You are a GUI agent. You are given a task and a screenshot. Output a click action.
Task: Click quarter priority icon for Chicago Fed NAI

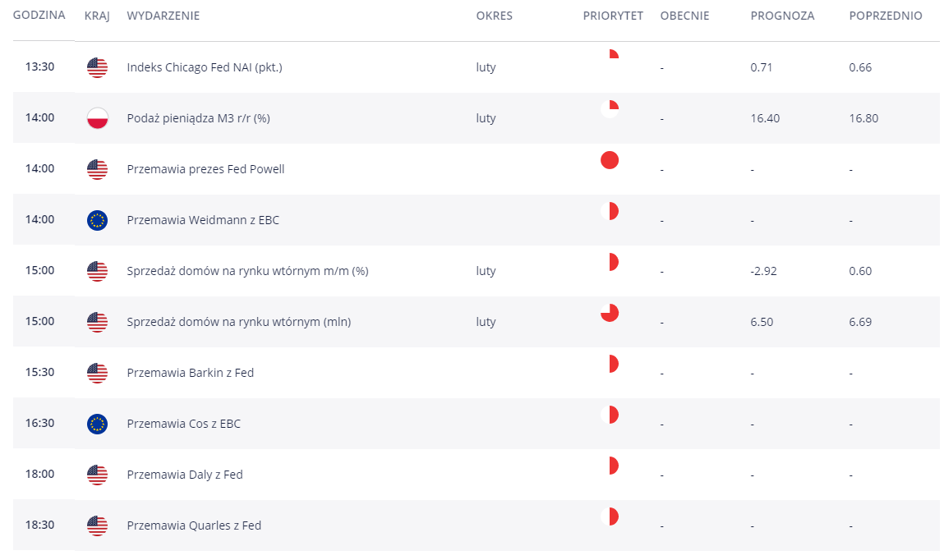pos(610,58)
